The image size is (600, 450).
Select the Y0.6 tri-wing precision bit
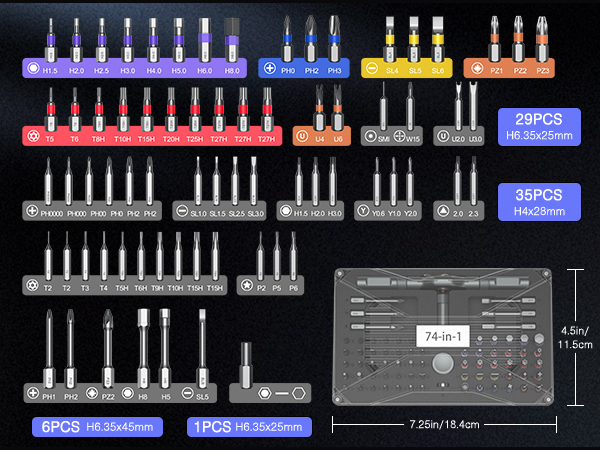pos(378,184)
